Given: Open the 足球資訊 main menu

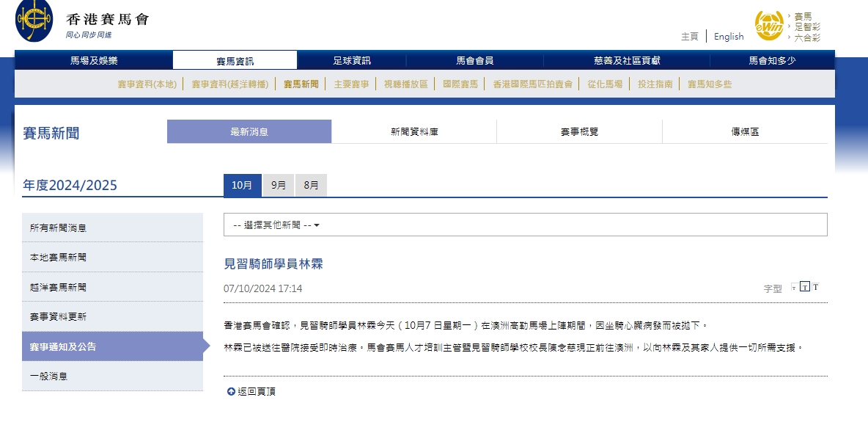Looking at the screenshot, I should [x=352, y=61].
